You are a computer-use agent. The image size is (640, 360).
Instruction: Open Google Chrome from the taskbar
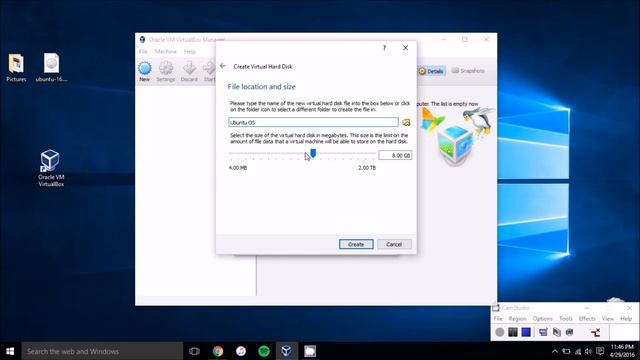(x=218, y=351)
